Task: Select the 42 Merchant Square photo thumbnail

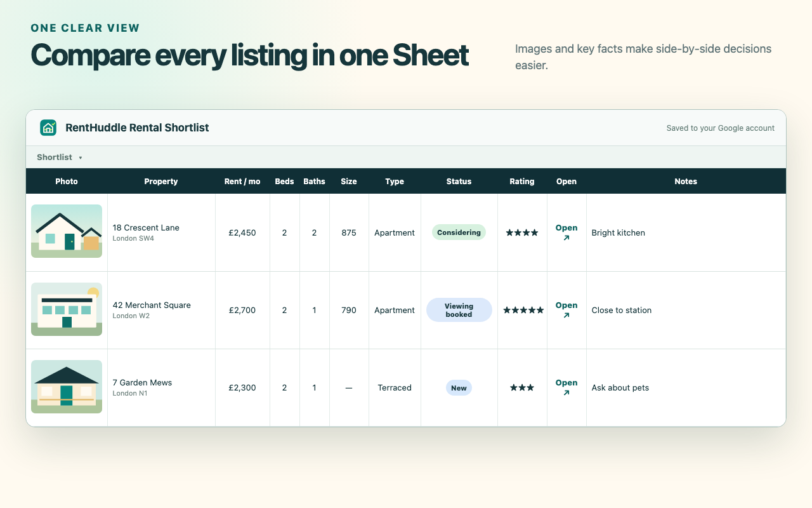Action: (67, 309)
